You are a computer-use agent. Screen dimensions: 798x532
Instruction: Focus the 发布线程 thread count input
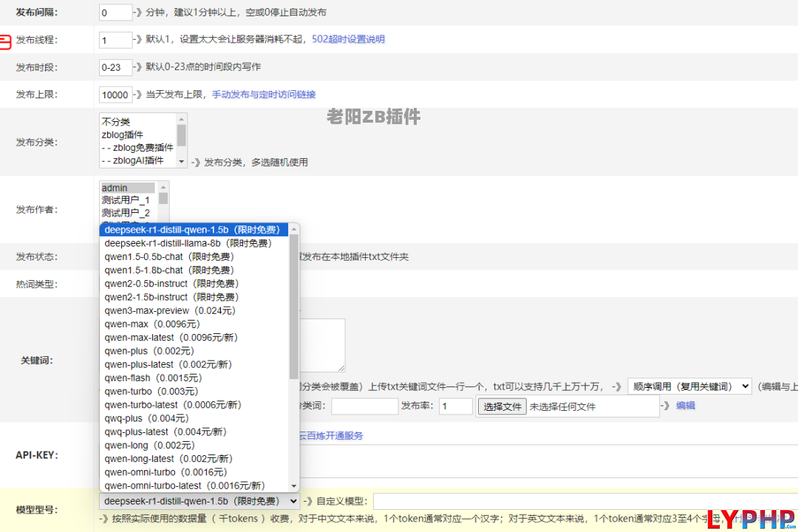[x=115, y=40]
